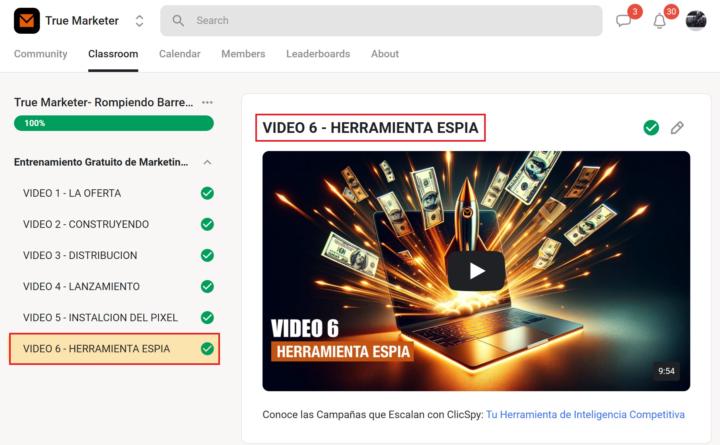
Task: Edit the lesson with the pencil icon
Action: coord(677,128)
